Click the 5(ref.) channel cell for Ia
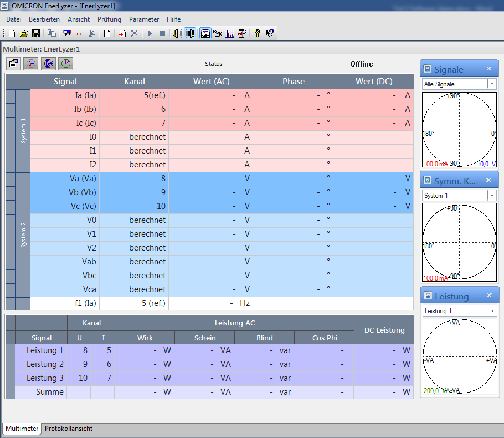Screen dimensions: 504x438 click(135, 95)
